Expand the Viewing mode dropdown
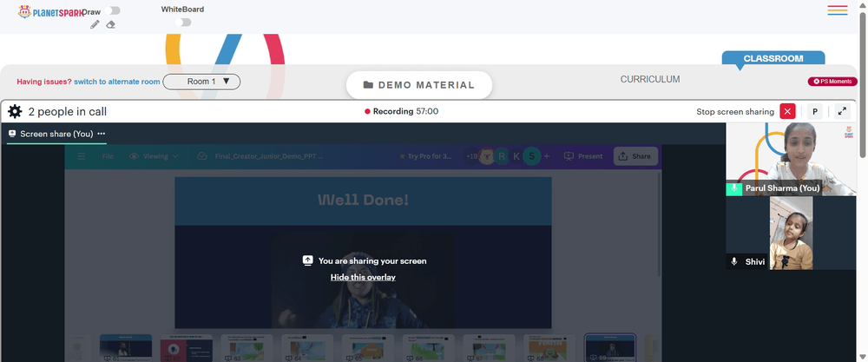Viewport: 868px width, 362px height. coord(154,156)
